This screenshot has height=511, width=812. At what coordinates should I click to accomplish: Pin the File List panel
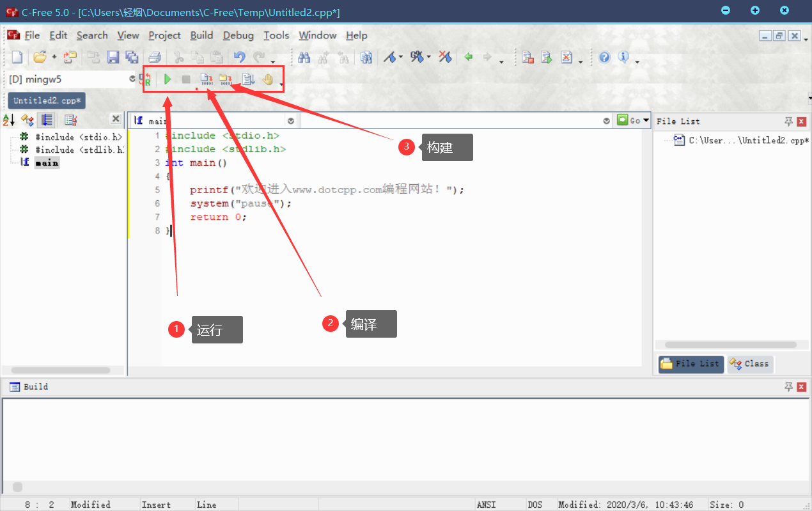(788, 122)
